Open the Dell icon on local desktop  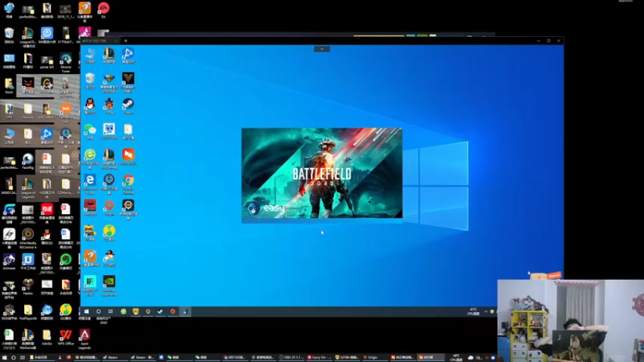click(66, 111)
